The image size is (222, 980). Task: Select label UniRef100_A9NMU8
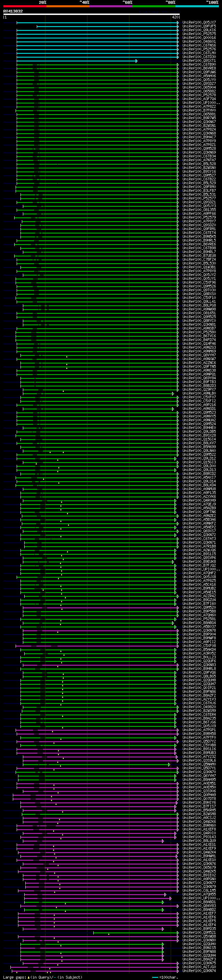199,489
